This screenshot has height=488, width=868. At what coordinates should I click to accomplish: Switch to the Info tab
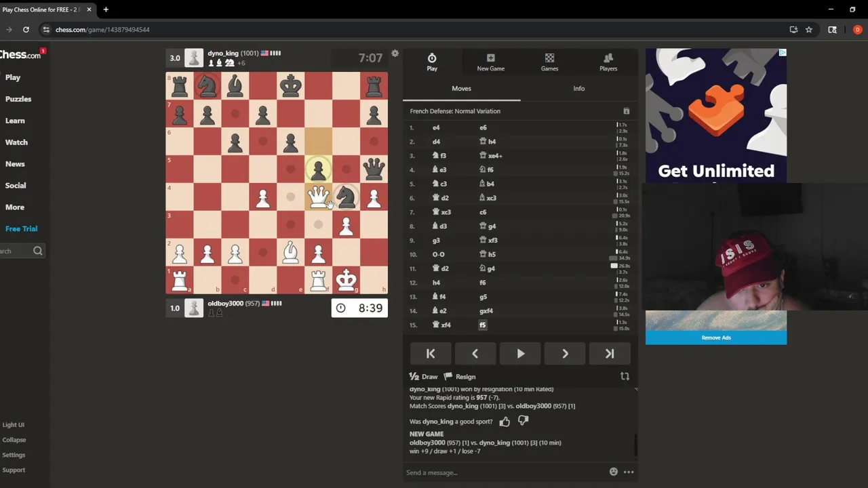point(578,88)
